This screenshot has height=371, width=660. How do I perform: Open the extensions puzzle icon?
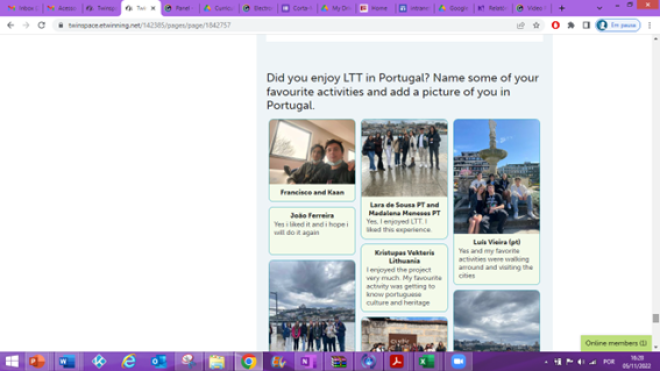[x=571, y=25]
